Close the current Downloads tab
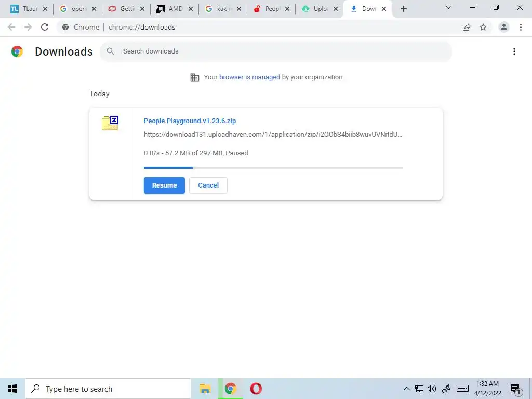 point(384,9)
